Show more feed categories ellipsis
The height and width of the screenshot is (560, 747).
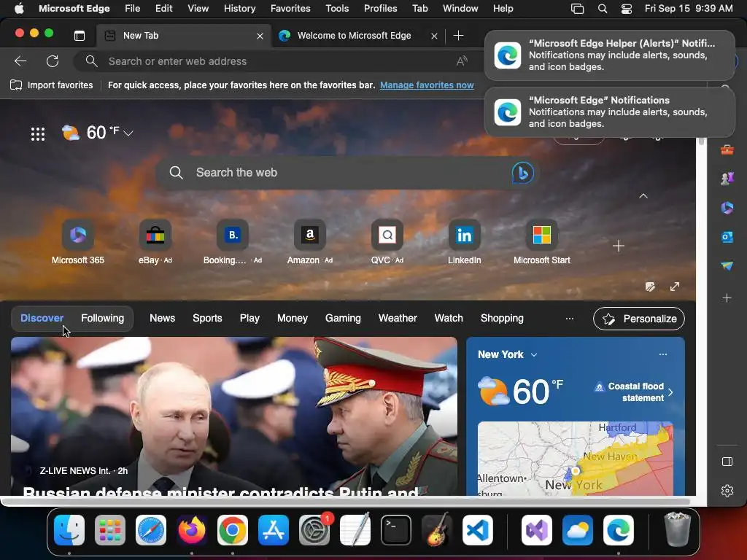point(569,319)
